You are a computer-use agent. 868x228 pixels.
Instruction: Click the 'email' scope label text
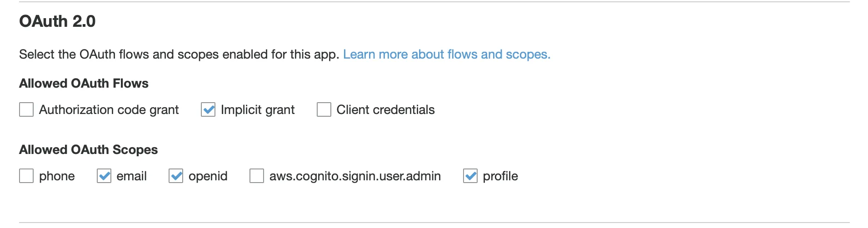(131, 176)
